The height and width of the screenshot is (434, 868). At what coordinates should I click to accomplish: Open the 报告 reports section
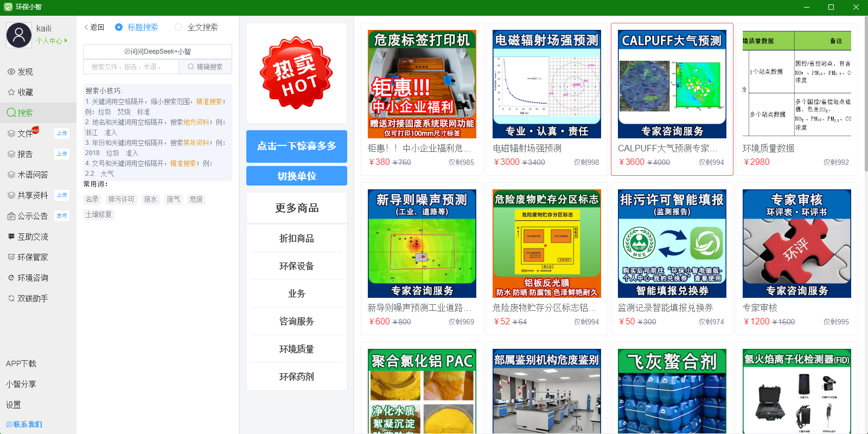(20, 154)
